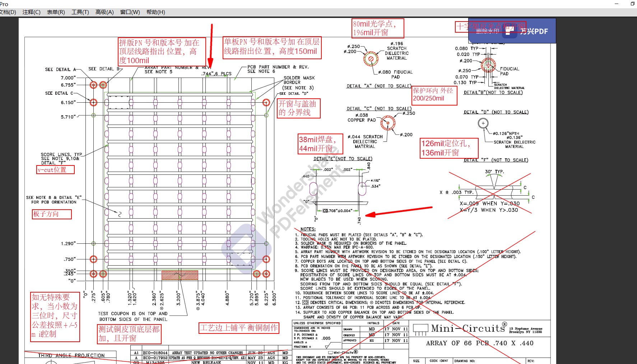Open the 帮助(H) help menu
Image resolution: width=637 pixels, height=364 pixels.
[156, 12]
